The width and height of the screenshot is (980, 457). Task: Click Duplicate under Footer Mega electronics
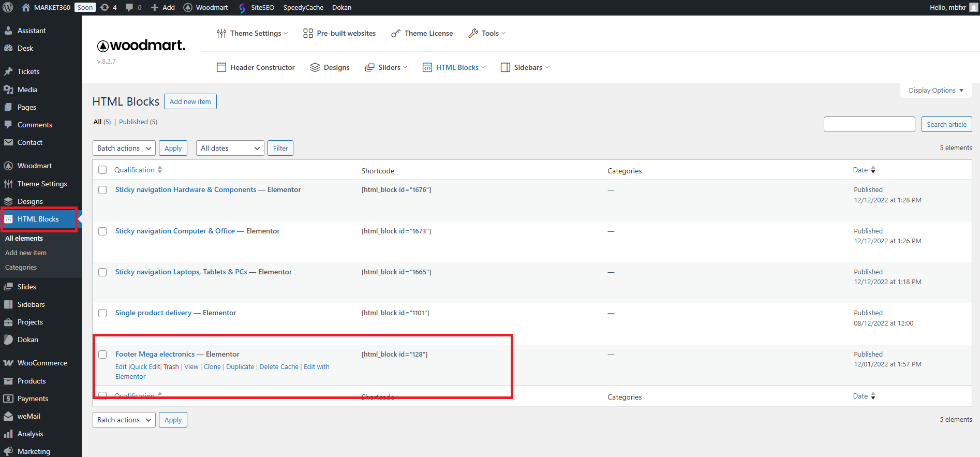point(240,366)
